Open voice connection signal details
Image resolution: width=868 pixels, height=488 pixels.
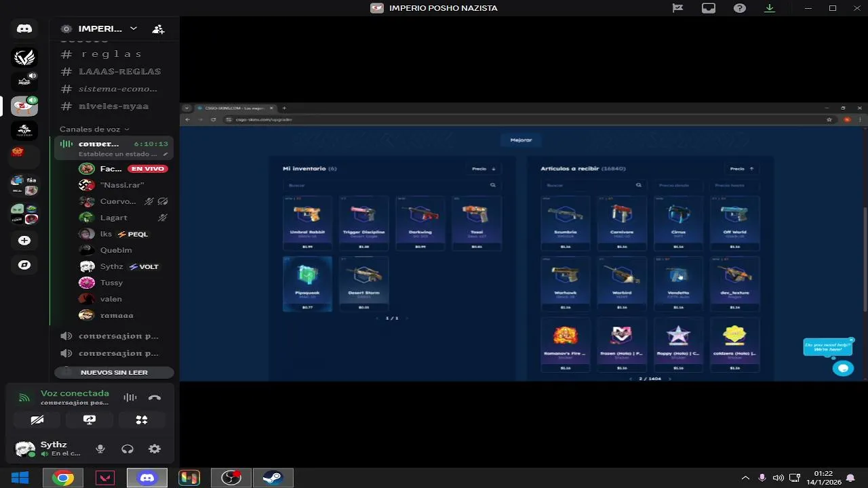(24, 398)
